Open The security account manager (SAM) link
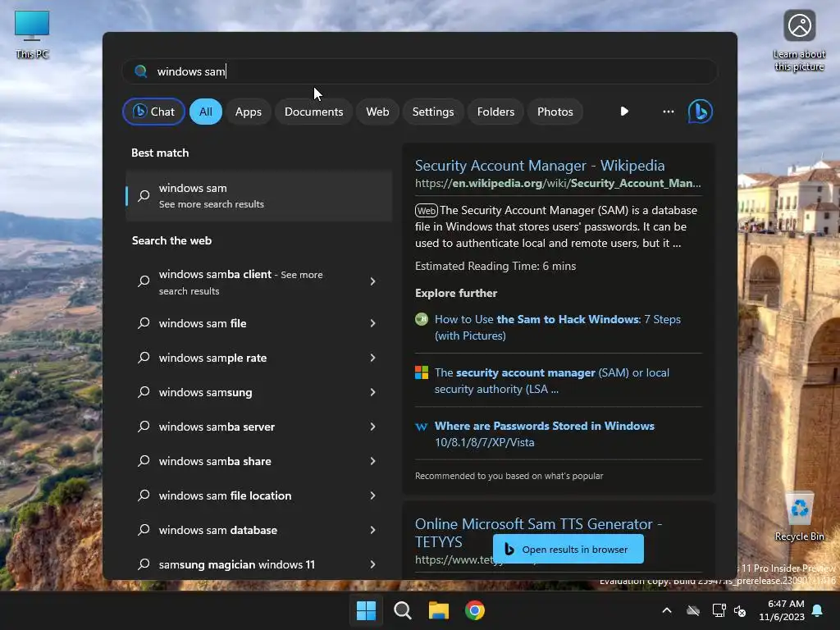Viewport: 840px width, 630px height. (552, 381)
